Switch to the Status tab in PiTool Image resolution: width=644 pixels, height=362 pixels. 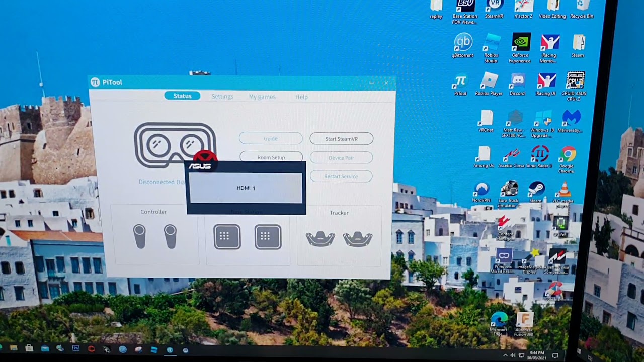182,96
